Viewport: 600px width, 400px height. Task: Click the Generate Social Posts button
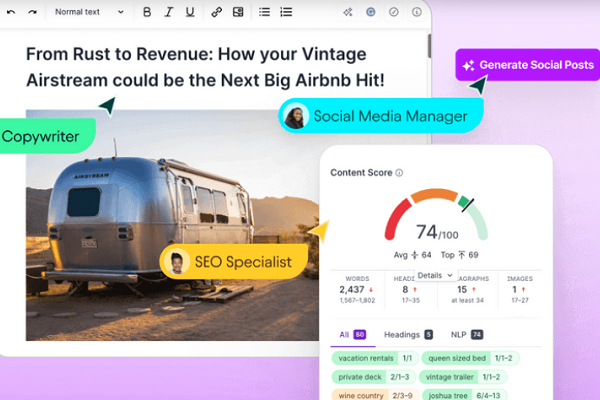528,65
